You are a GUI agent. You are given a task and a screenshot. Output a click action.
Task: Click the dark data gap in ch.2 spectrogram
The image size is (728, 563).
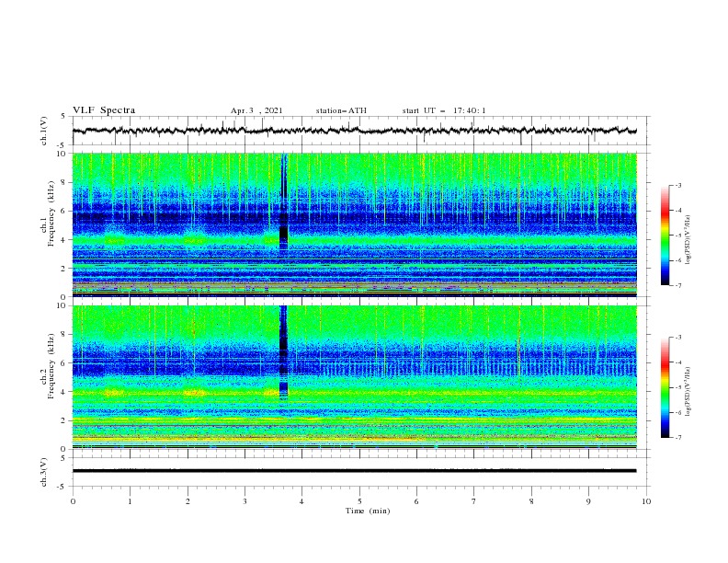coord(283,352)
